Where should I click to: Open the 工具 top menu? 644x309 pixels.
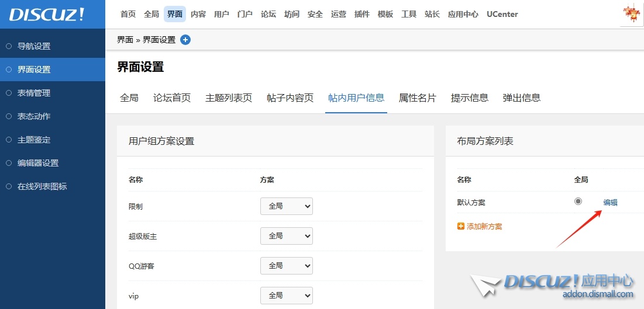click(409, 15)
